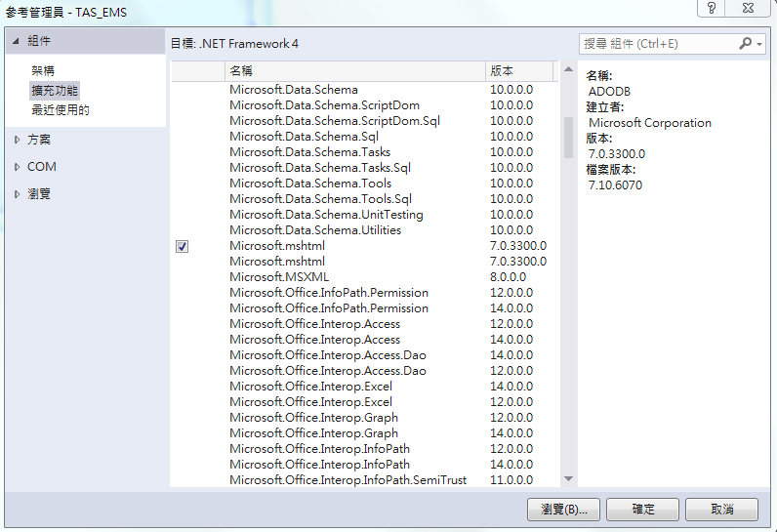Select Microsoft.Data.Schema.Sql row
Viewport: 777px width, 532px height.
click(365, 137)
